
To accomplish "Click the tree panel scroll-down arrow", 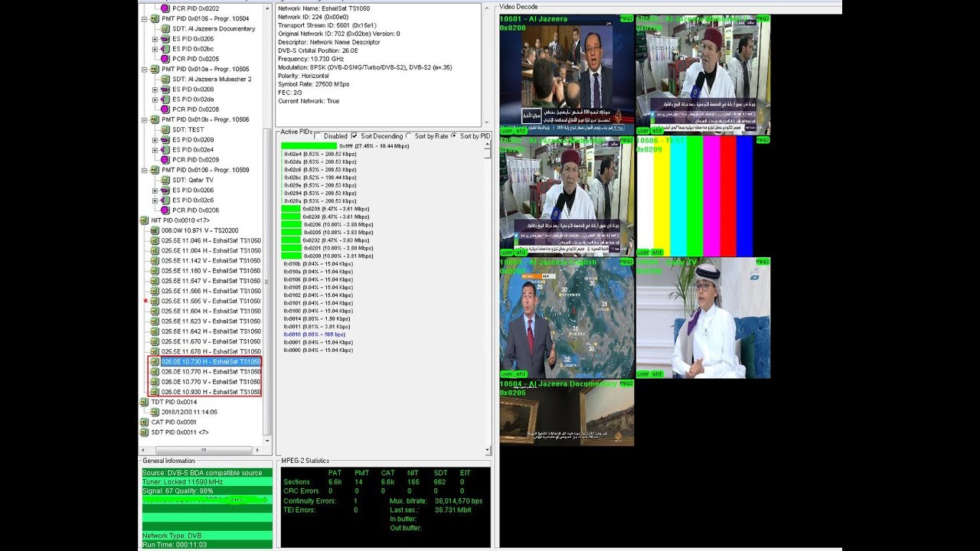I will pos(266,441).
